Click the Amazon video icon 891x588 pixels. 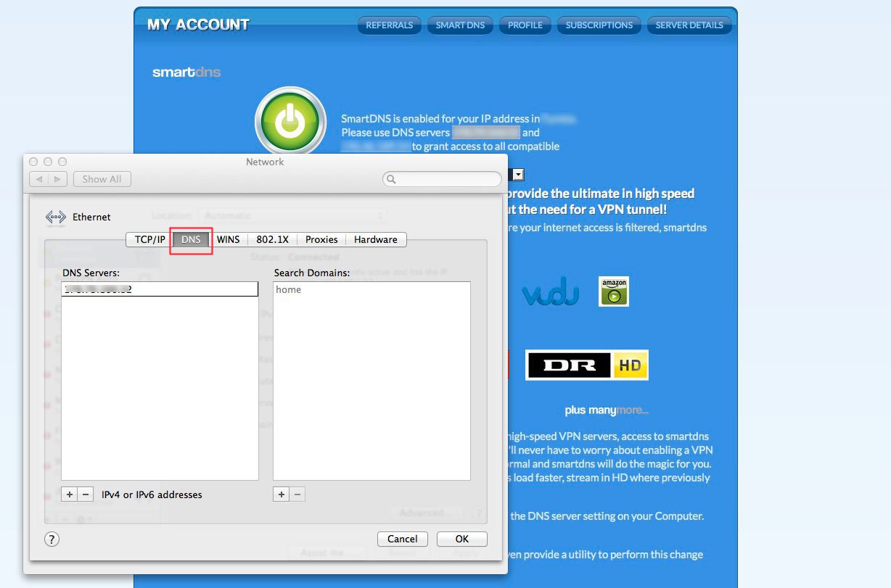coord(614,291)
